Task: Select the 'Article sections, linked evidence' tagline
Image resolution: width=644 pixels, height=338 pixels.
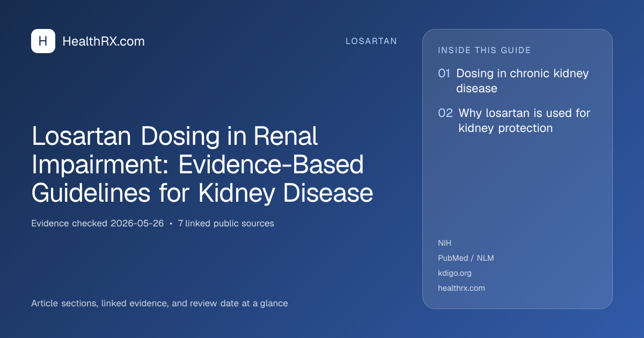Action: coord(159,303)
